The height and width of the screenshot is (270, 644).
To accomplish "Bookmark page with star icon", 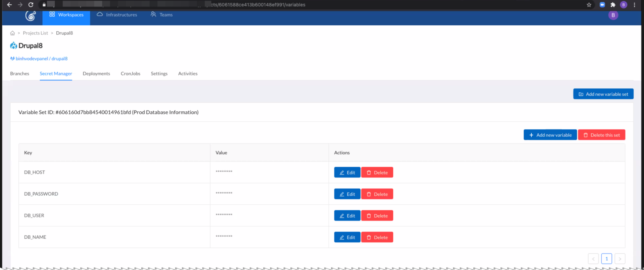I will tap(589, 5).
